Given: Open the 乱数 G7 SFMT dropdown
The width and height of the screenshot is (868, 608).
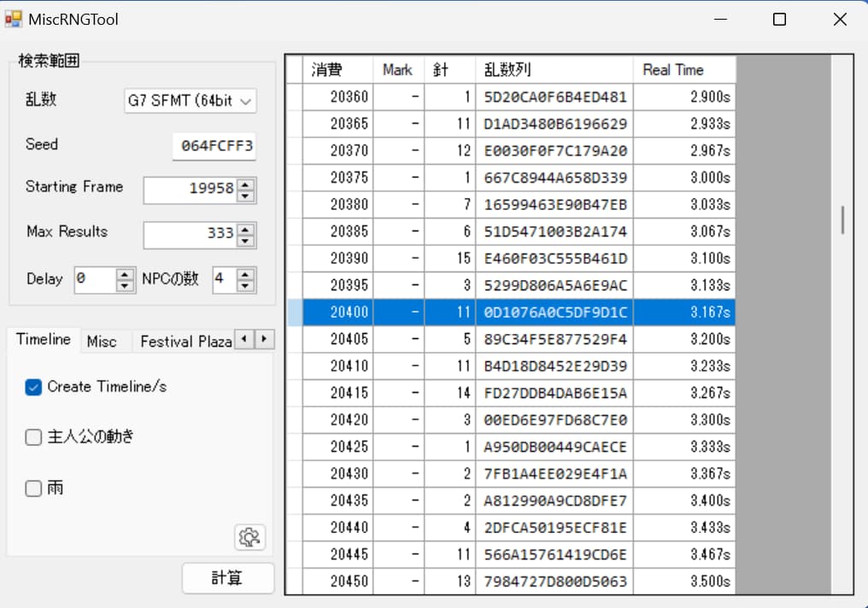Looking at the screenshot, I should 190,101.
